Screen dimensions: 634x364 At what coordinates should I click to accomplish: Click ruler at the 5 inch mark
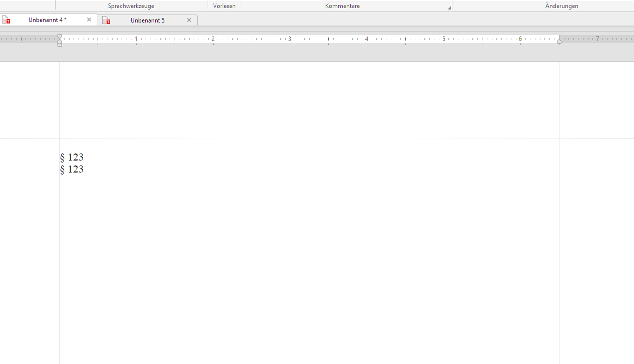point(443,39)
